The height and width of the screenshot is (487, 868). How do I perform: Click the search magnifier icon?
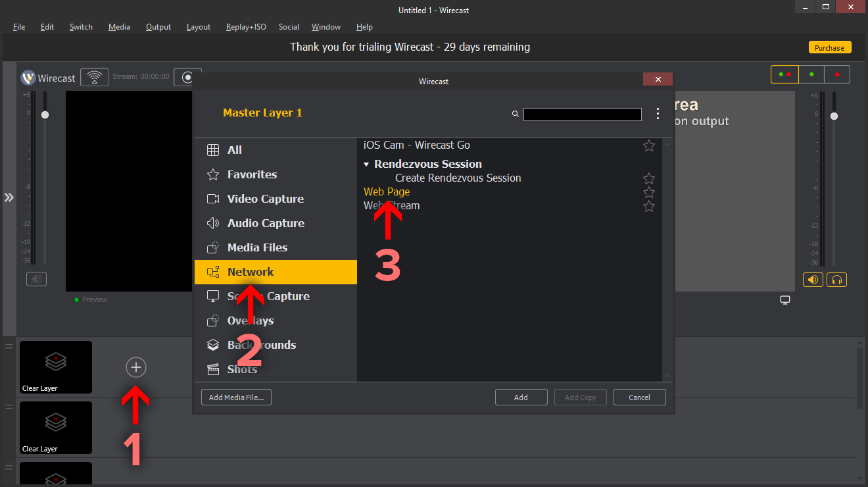(x=516, y=115)
